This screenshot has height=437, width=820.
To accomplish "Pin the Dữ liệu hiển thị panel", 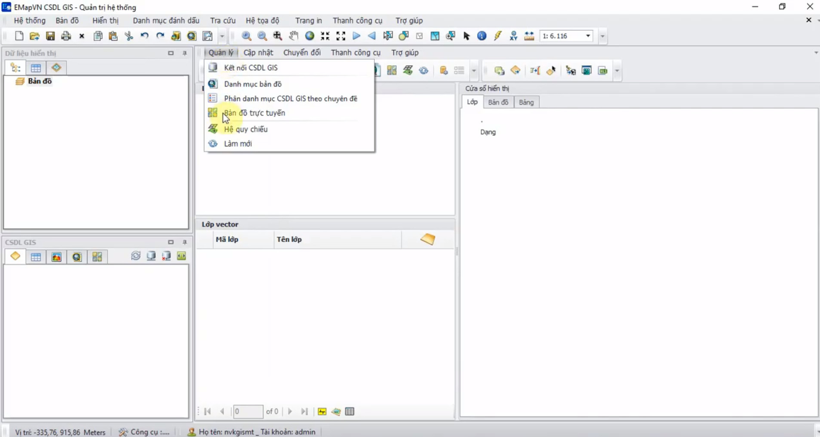I will coord(184,53).
